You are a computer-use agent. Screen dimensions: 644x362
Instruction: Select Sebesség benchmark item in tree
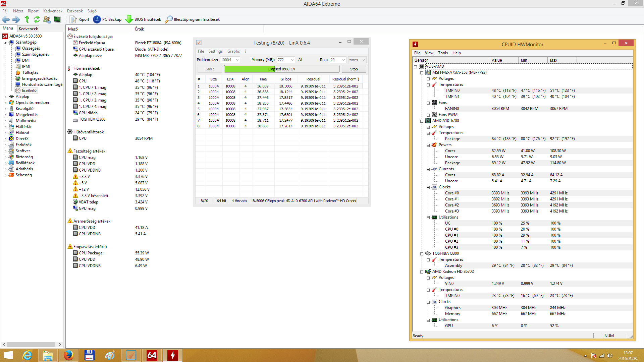coord(23,175)
